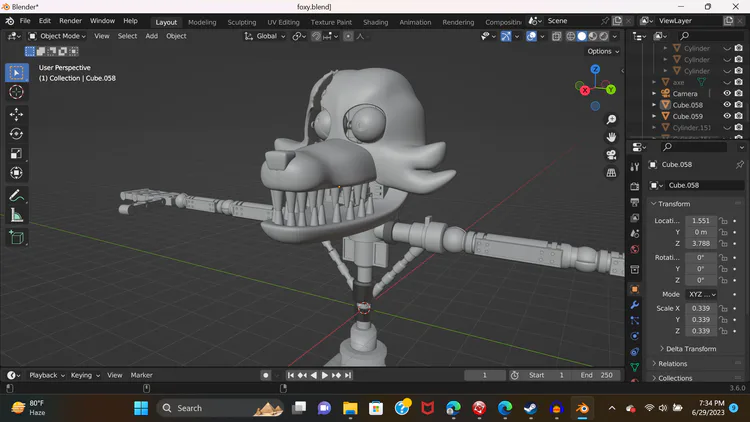Image resolution: width=750 pixels, height=422 pixels.
Task: Toggle viewport gizmos
Action: point(506,36)
